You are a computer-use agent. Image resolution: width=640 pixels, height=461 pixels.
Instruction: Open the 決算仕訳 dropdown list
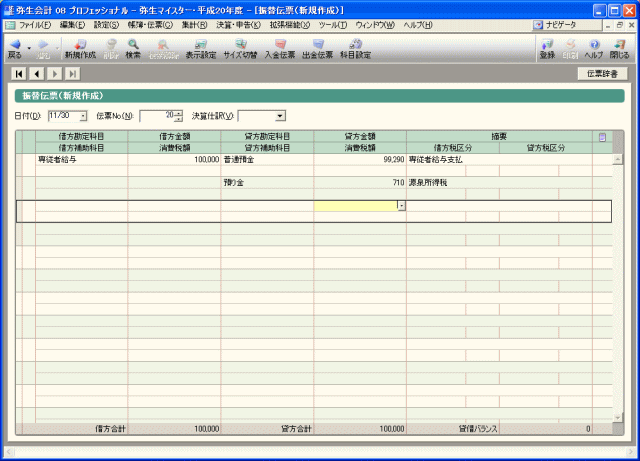(280, 116)
